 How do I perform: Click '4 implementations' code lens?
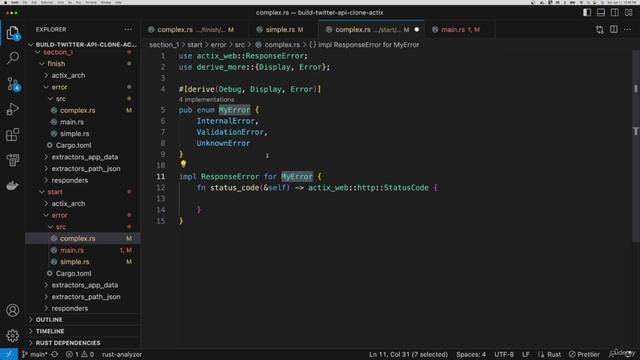[206, 100]
